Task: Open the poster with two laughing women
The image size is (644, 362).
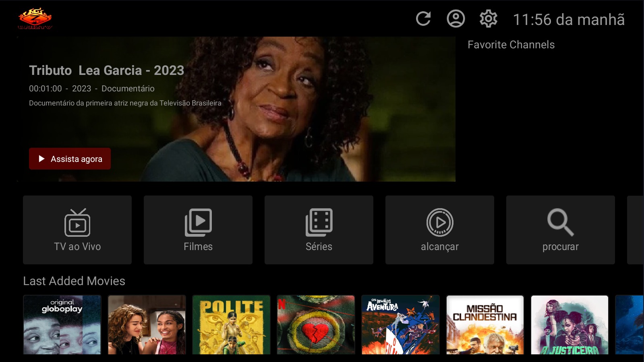Action: point(147,325)
